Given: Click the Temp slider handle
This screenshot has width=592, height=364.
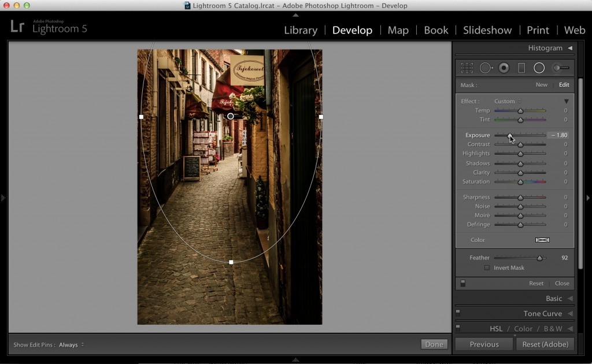Looking at the screenshot, I should coord(520,111).
